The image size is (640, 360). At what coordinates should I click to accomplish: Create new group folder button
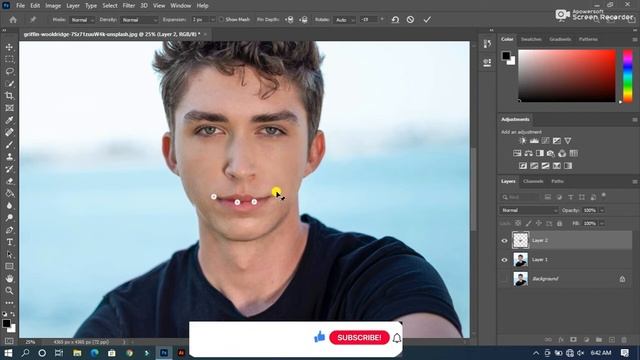point(599,340)
